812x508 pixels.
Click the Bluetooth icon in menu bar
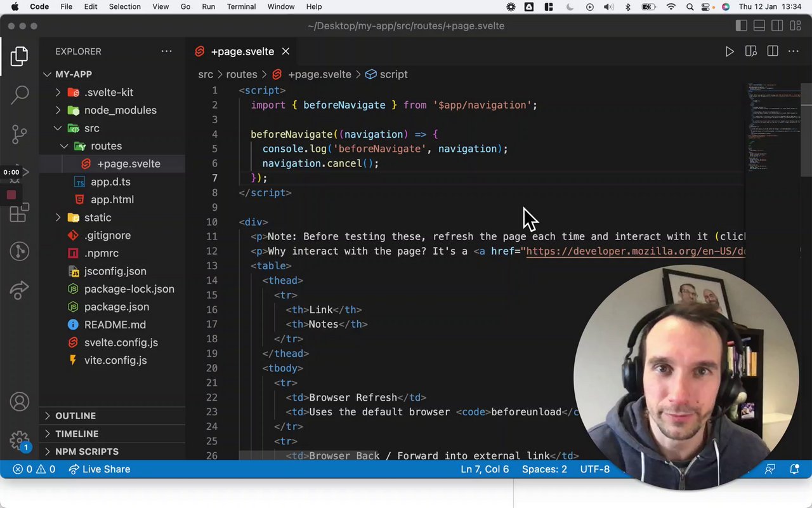pos(628,7)
